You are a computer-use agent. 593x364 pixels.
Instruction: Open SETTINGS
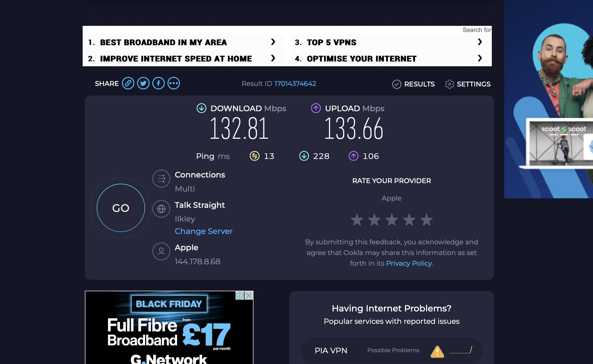[468, 84]
